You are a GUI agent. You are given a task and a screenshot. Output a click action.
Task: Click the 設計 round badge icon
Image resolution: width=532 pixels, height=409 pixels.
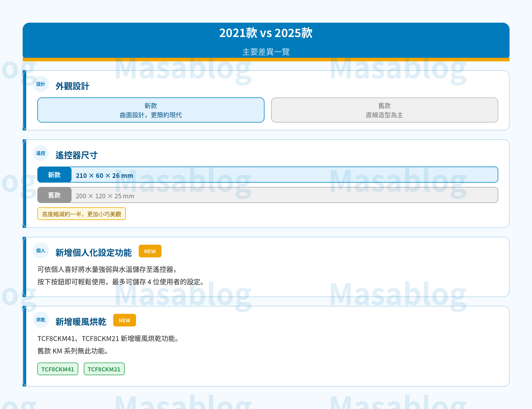tap(41, 84)
